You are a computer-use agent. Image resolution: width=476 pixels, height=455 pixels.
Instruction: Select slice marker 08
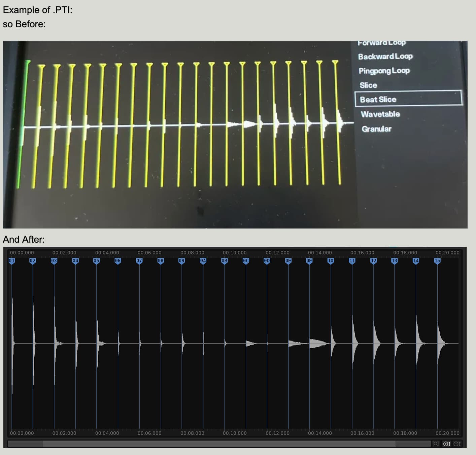click(x=161, y=261)
